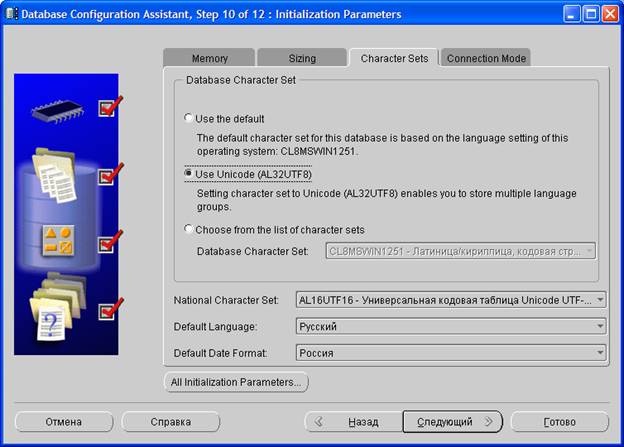The height and width of the screenshot is (447, 624).
Task: Switch to the Memory tab
Action: click(x=209, y=58)
